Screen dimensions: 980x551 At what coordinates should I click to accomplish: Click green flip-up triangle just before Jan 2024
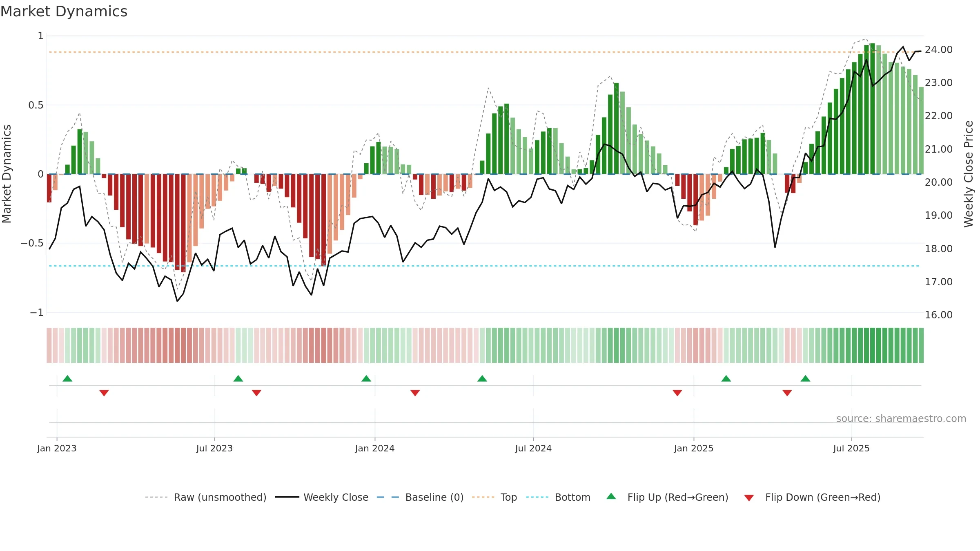tap(366, 378)
